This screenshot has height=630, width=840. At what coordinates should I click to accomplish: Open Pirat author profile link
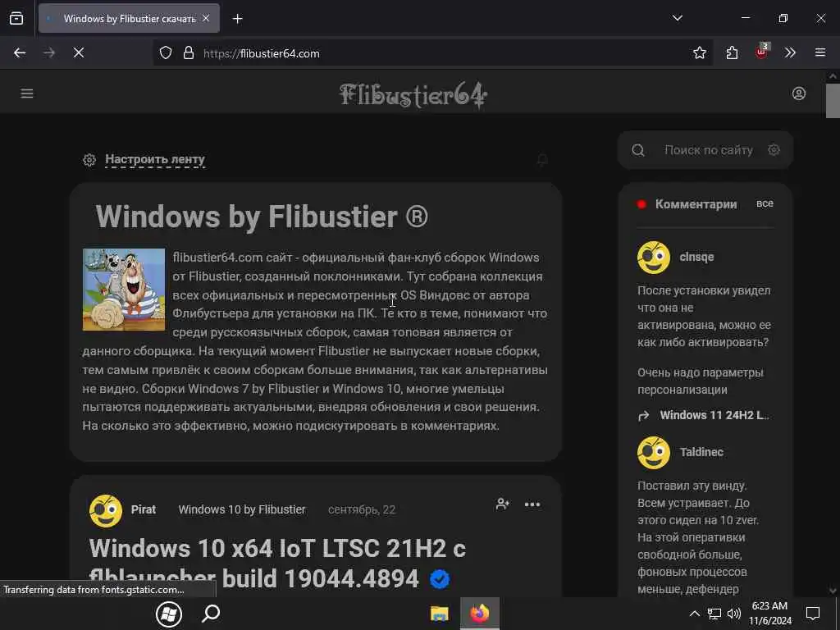[x=144, y=509]
